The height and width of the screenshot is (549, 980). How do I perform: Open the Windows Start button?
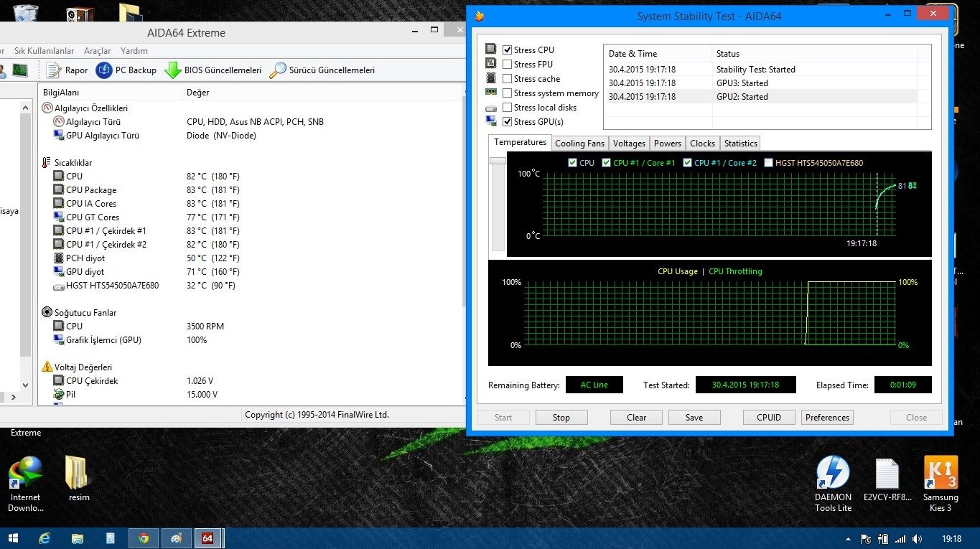[13, 538]
